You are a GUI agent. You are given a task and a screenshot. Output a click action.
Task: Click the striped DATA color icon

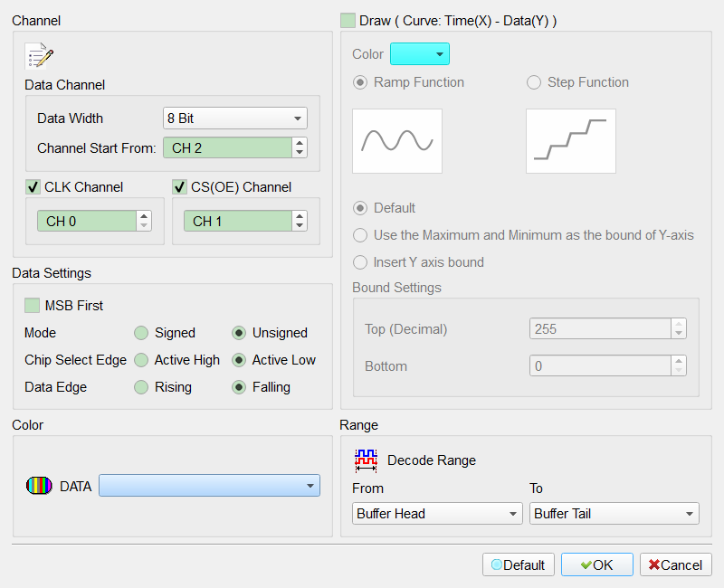click(39, 486)
